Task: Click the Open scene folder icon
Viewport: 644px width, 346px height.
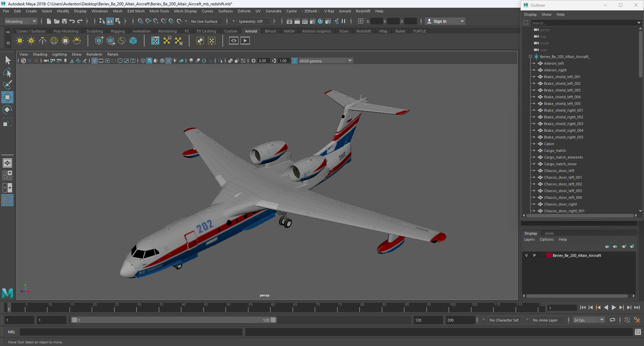Action: pyautogui.click(x=57, y=21)
